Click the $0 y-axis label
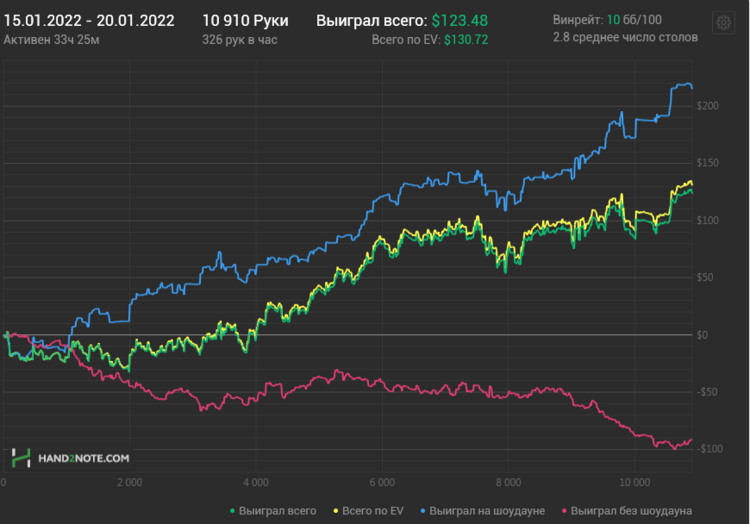This screenshot has width=750, height=524. pyautogui.click(x=702, y=335)
